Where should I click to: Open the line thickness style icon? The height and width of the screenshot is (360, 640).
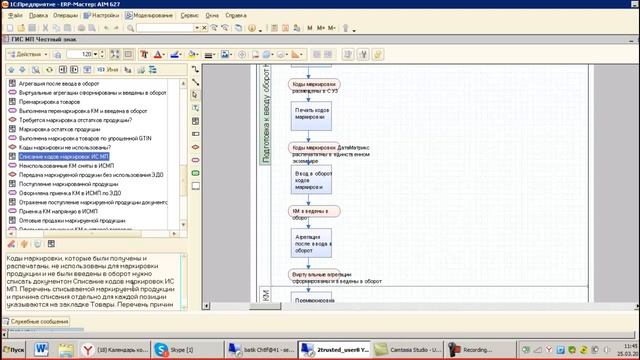click(208, 54)
